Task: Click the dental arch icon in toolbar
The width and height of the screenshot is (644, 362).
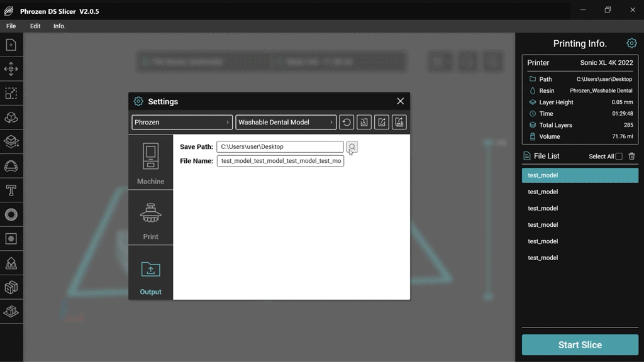Action: pos(11,166)
